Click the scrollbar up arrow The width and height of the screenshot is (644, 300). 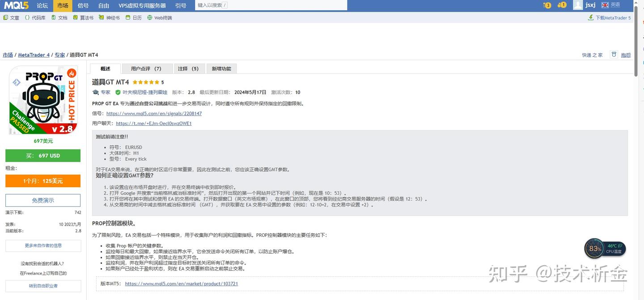tap(636, 2)
